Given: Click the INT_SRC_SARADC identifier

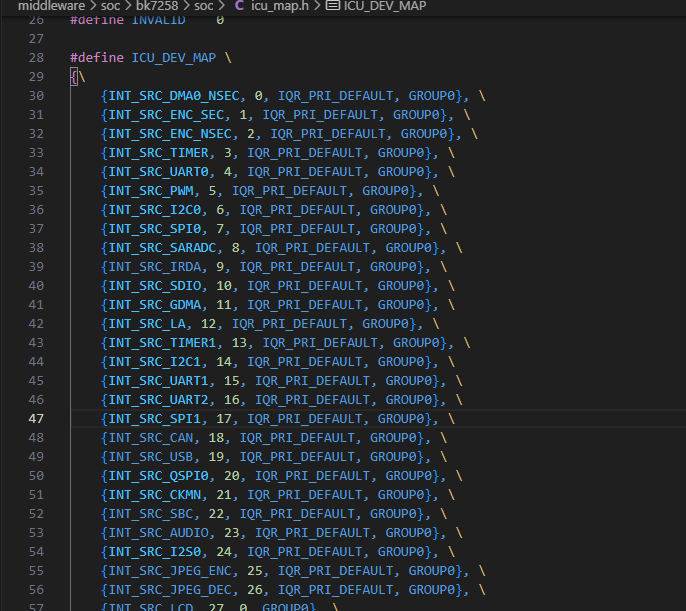Looking at the screenshot, I should (162, 247).
